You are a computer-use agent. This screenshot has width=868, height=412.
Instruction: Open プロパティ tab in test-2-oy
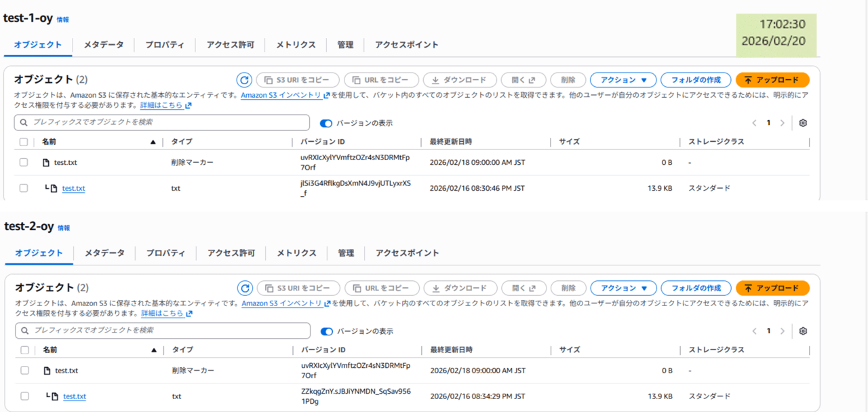click(165, 252)
